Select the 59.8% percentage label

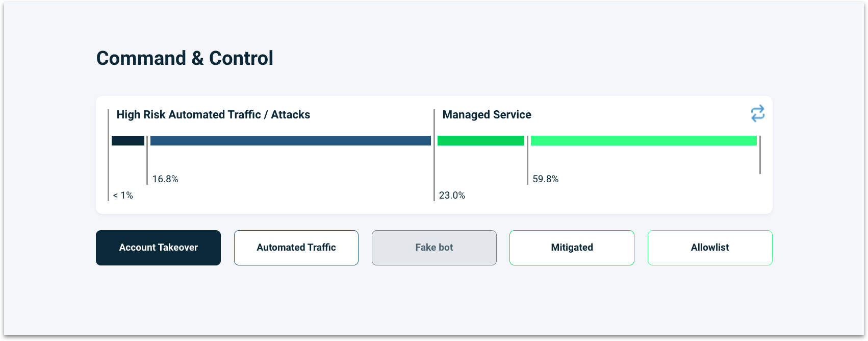545,179
